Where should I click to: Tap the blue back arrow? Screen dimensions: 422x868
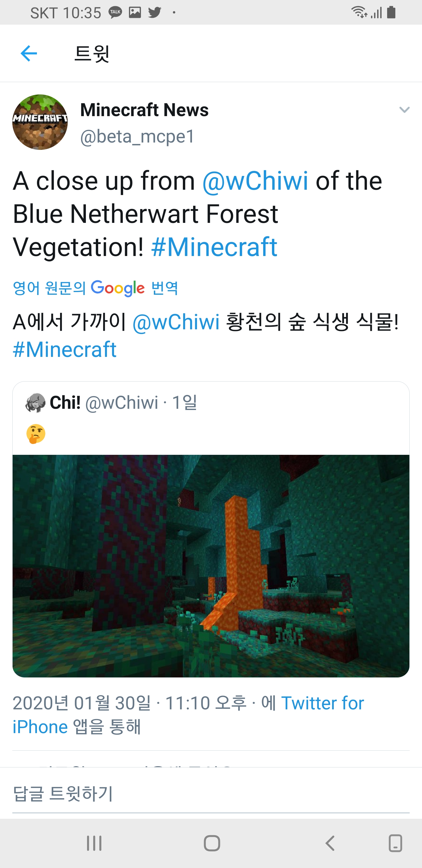[29, 54]
